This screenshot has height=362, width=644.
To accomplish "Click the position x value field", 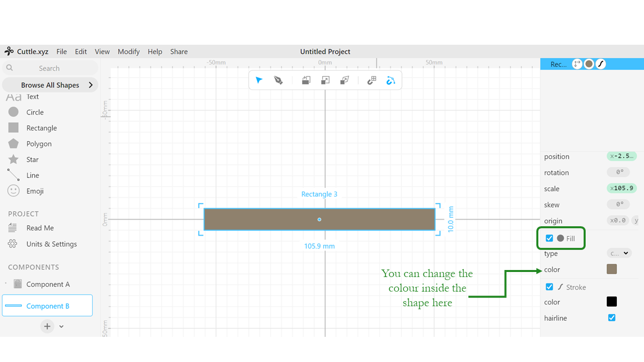I will (622, 156).
